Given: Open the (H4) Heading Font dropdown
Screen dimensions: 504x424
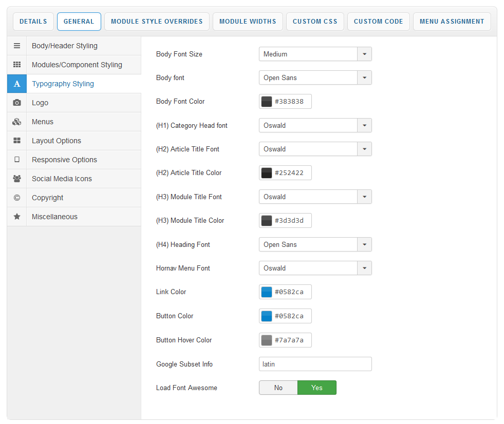Looking at the screenshot, I should click(315, 244).
